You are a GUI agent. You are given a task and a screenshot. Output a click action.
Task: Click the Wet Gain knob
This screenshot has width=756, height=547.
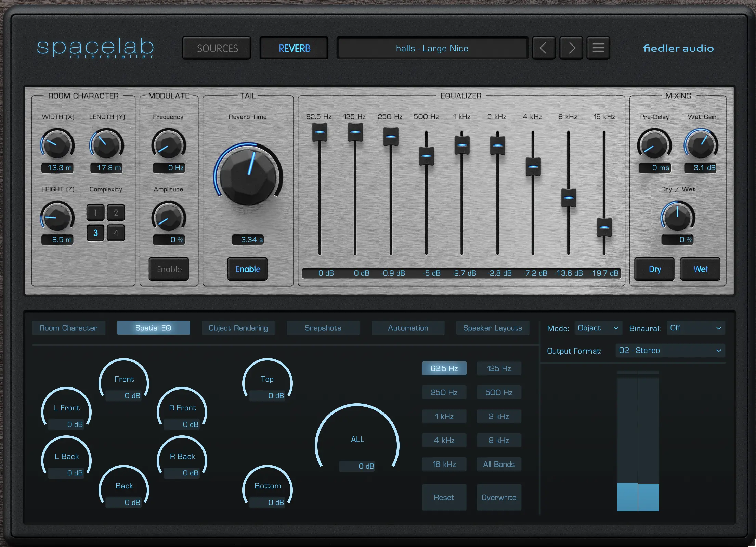701,145
